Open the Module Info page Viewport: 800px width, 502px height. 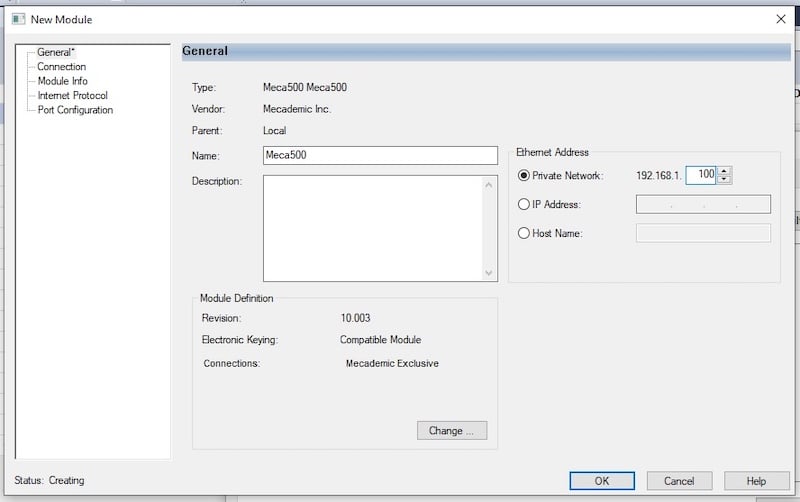(62, 81)
